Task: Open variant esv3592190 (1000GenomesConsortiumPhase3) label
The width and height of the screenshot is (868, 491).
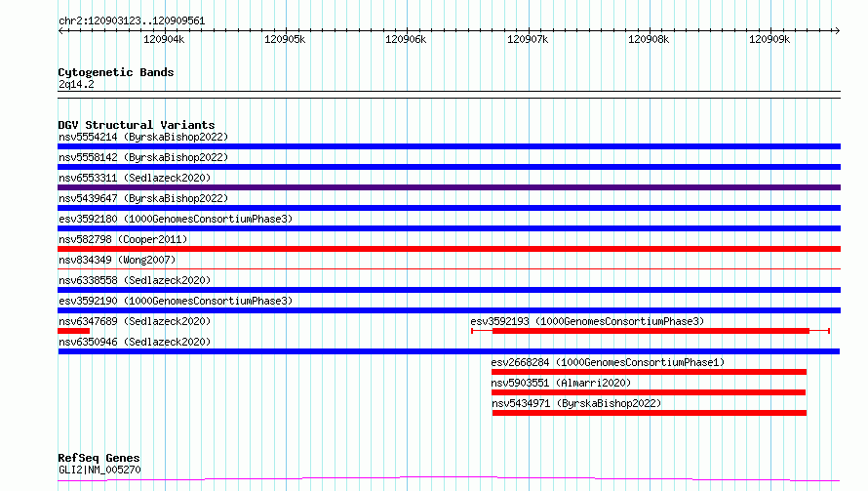Action: pyautogui.click(x=176, y=301)
